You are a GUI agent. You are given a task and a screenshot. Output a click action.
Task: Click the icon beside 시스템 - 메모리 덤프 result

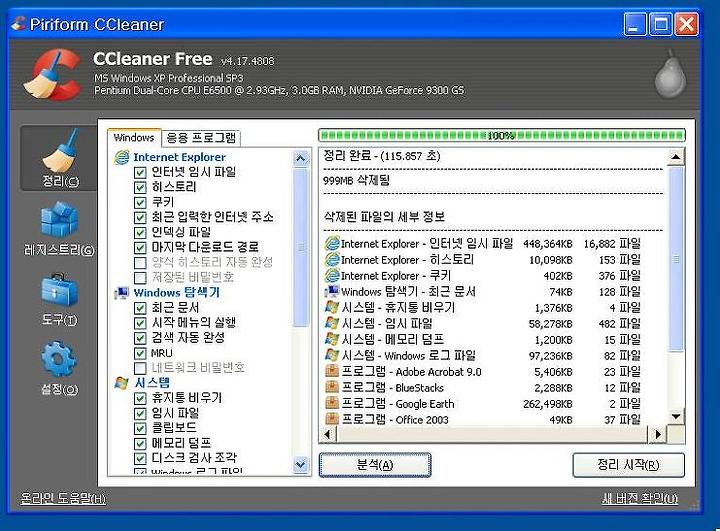[x=332, y=339]
